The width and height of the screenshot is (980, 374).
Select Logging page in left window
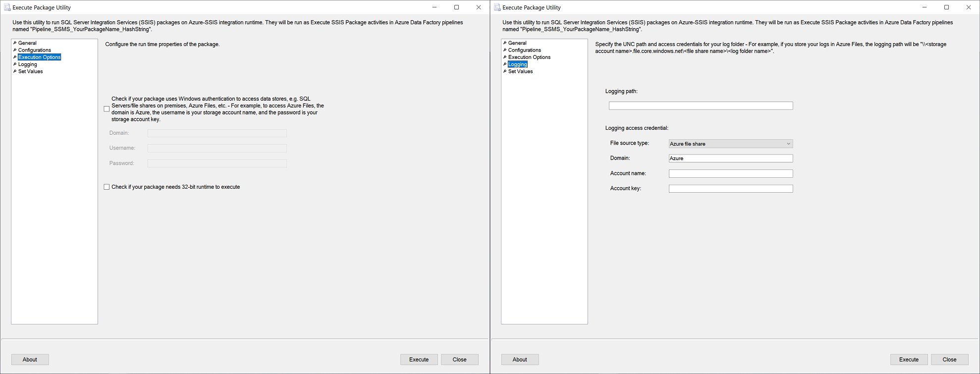coord(28,64)
